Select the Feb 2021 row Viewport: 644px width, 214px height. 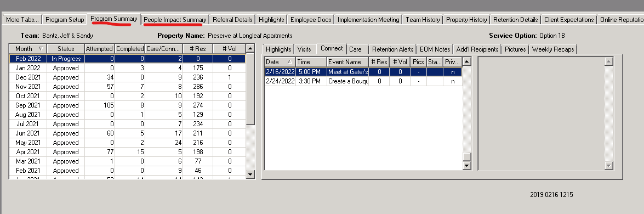tap(127, 170)
